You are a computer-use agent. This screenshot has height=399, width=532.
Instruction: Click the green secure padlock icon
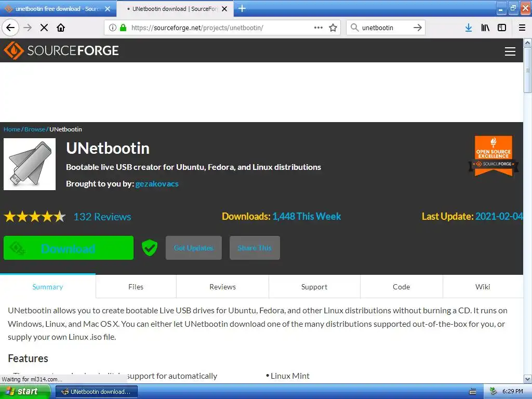[123, 28]
